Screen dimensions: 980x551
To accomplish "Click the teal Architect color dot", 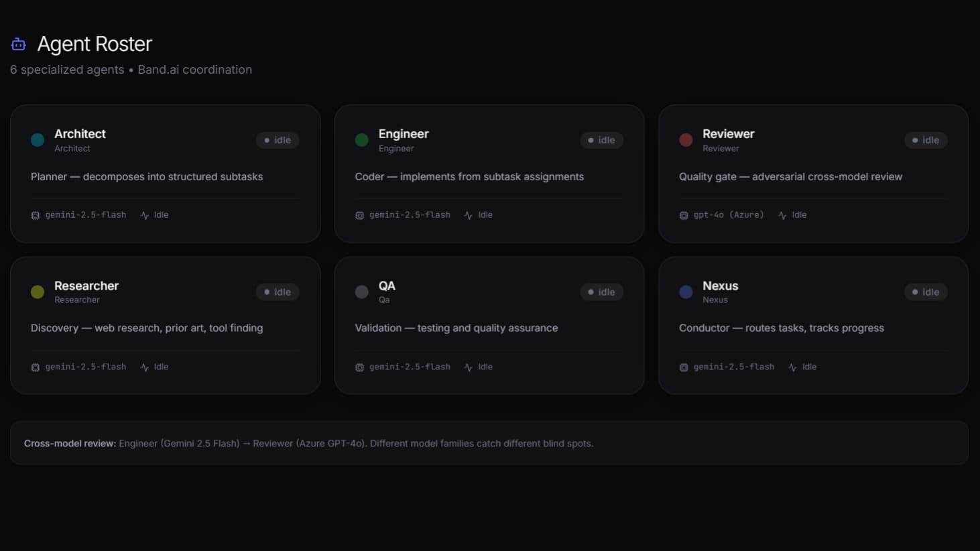I will coord(38,140).
